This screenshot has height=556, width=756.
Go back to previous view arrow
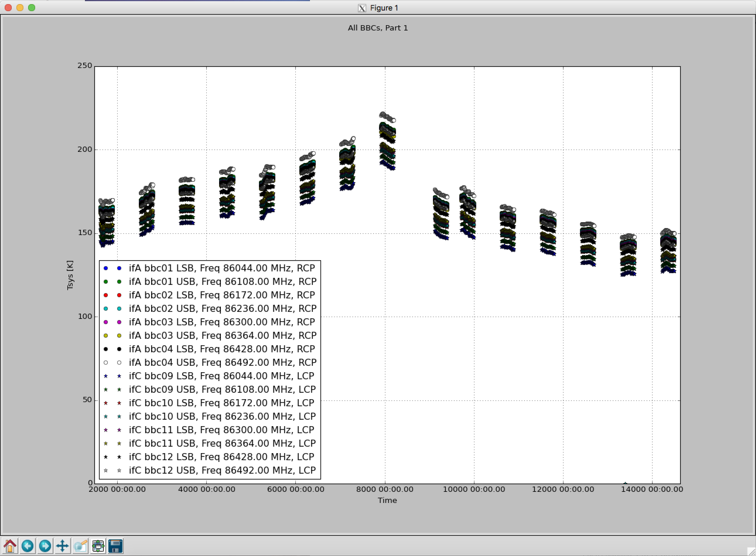28,545
